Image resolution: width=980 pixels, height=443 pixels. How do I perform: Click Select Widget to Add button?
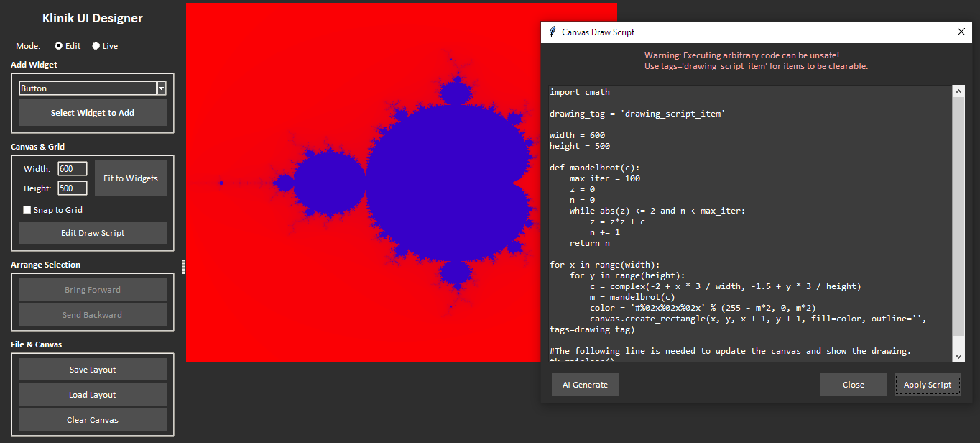pos(93,113)
